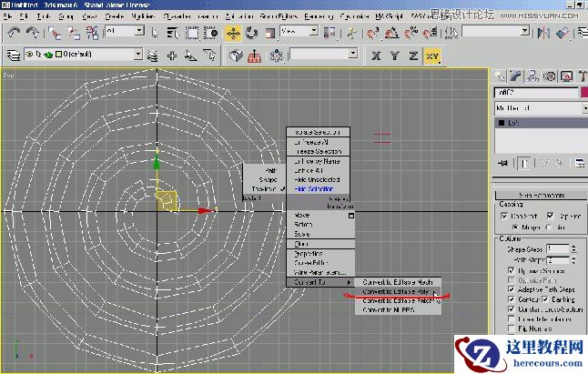
Task: Open the layer manager icon
Action: [x=14, y=56]
